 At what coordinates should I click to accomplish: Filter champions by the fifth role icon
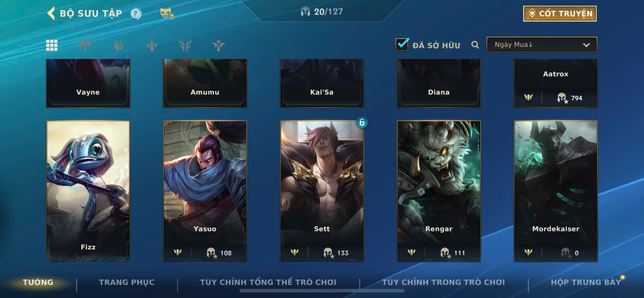click(x=218, y=45)
